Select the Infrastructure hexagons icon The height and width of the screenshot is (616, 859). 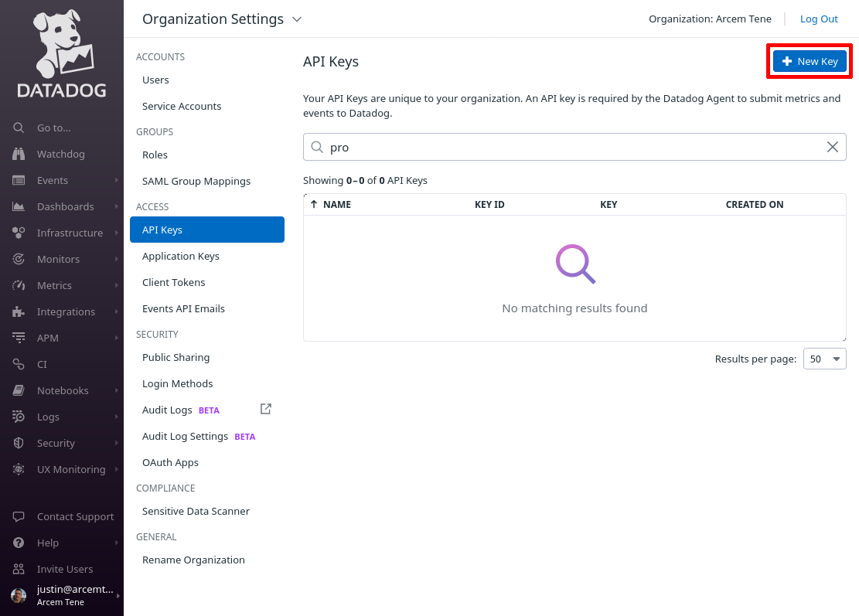click(19, 233)
